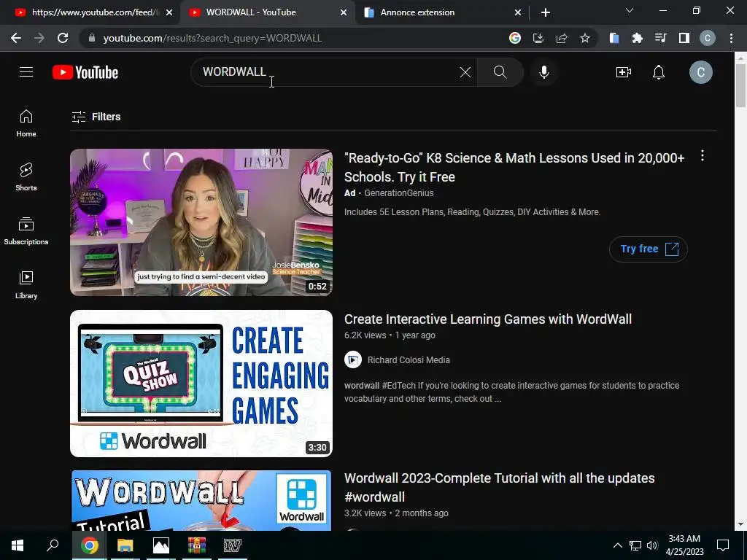Open taskbar clock showing 3:43 AM

click(684, 545)
